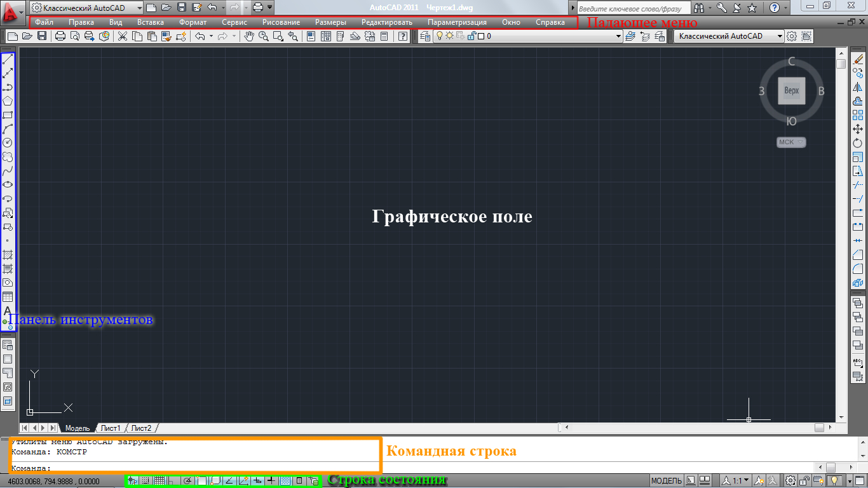Click the Cut scissors icon
The image size is (868, 488).
pyautogui.click(x=123, y=36)
